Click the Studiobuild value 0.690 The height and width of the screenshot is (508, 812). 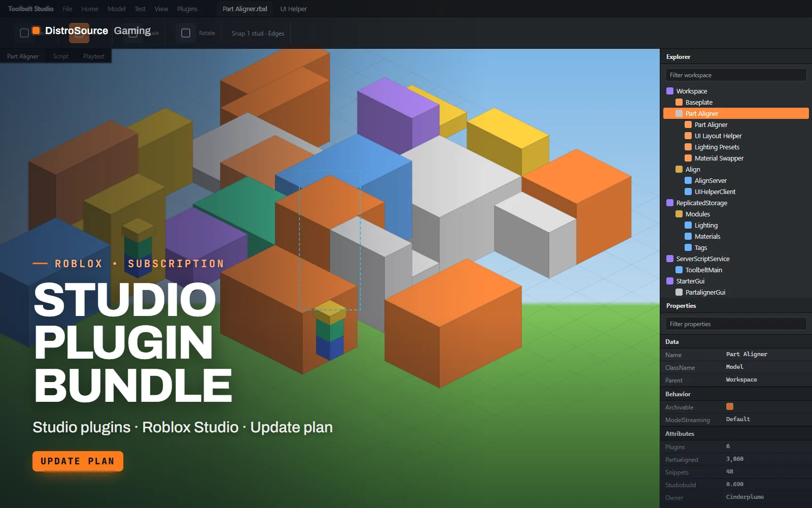point(734,484)
